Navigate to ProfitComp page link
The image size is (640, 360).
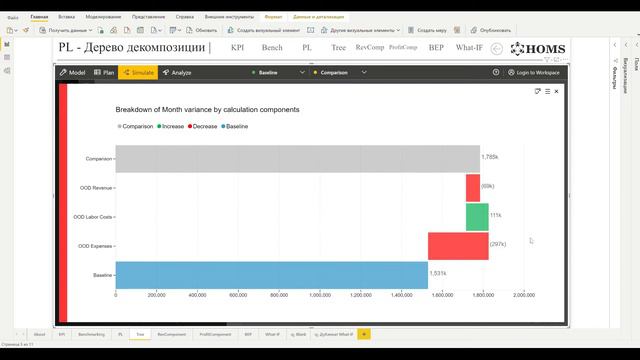pyautogui.click(x=403, y=47)
